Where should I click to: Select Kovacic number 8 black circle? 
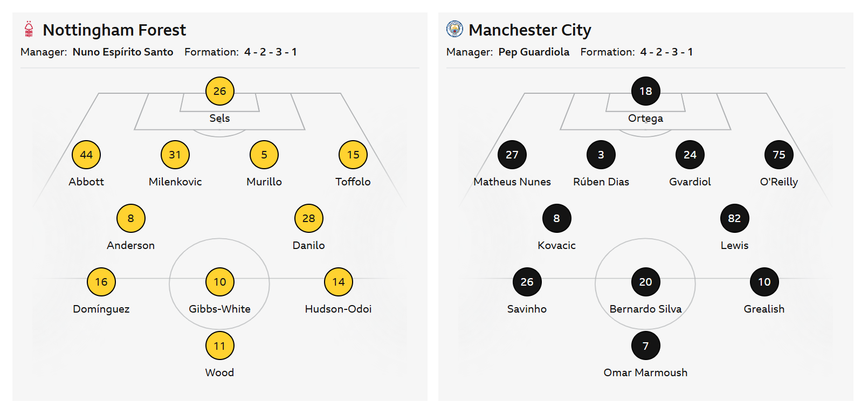coord(556,218)
